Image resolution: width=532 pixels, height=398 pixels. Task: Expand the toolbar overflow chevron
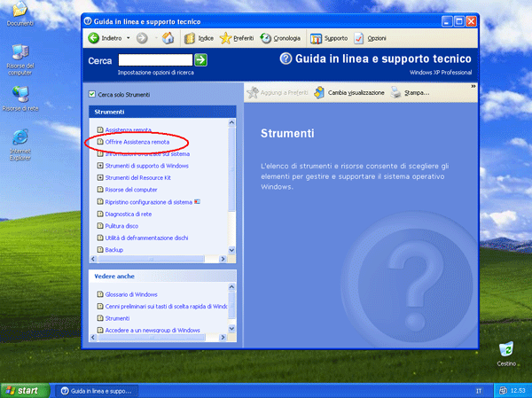click(473, 87)
